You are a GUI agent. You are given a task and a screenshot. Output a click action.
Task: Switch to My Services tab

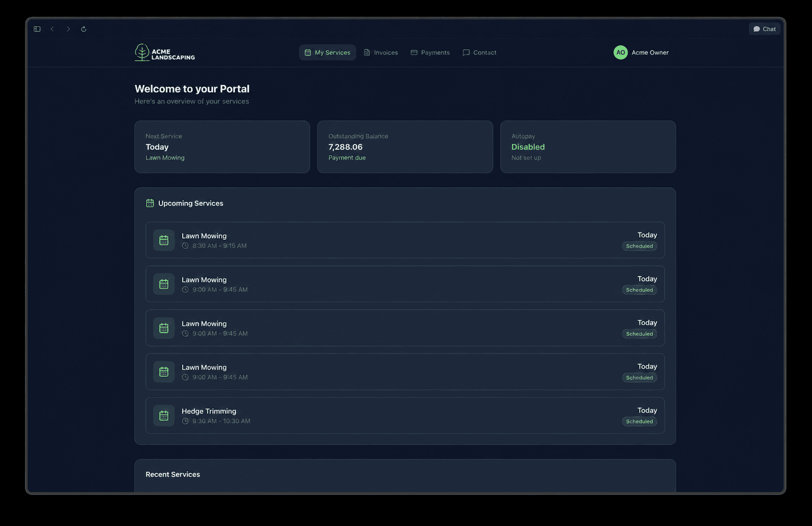click(x=328, y=53)
